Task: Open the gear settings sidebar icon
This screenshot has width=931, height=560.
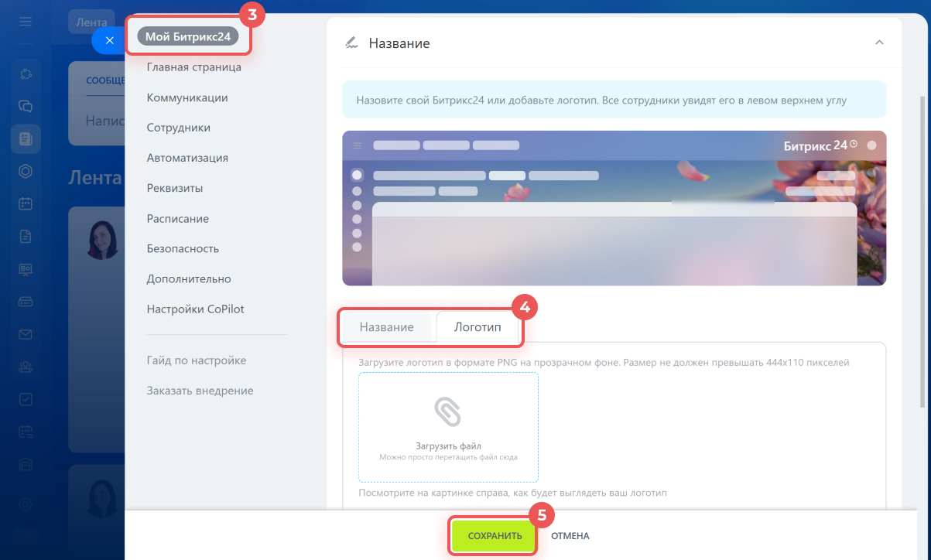Action: 26,504
